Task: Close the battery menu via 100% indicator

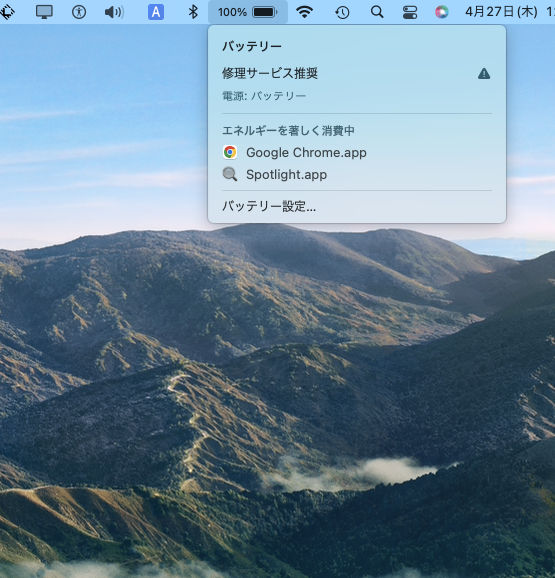Action: [248, 12]
